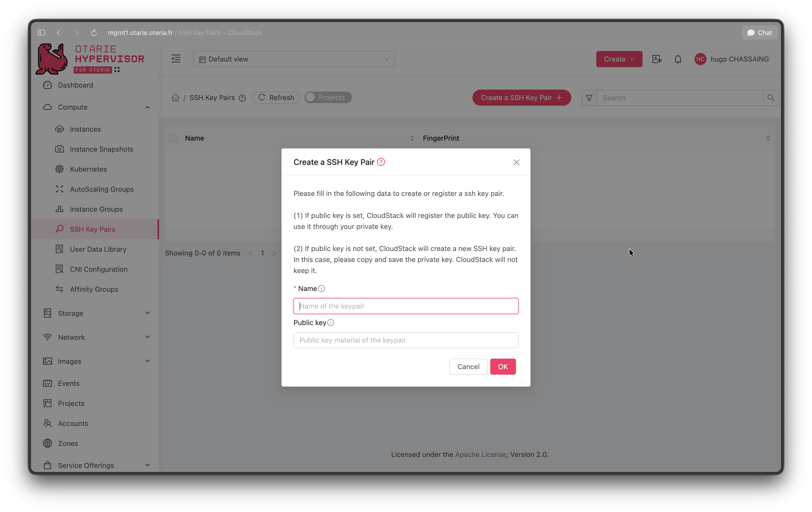The image size is (812, 512).
Task: Sort by the Name column arrows
Action: tap(412, 138)
